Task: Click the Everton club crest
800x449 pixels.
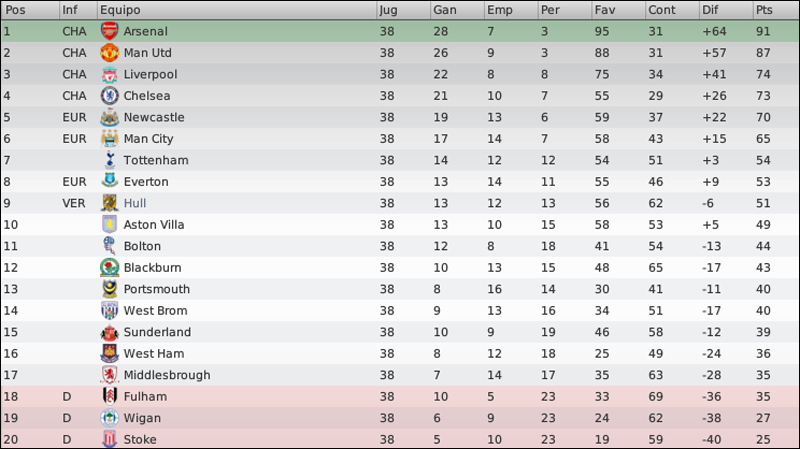Action: (109, 182)
